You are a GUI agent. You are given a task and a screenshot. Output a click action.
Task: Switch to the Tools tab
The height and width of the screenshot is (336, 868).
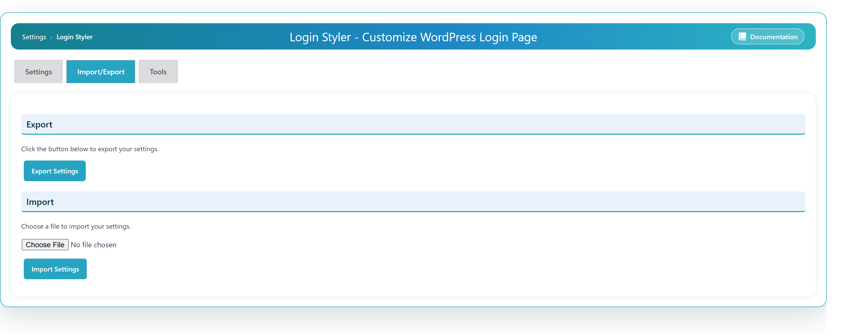158,71
